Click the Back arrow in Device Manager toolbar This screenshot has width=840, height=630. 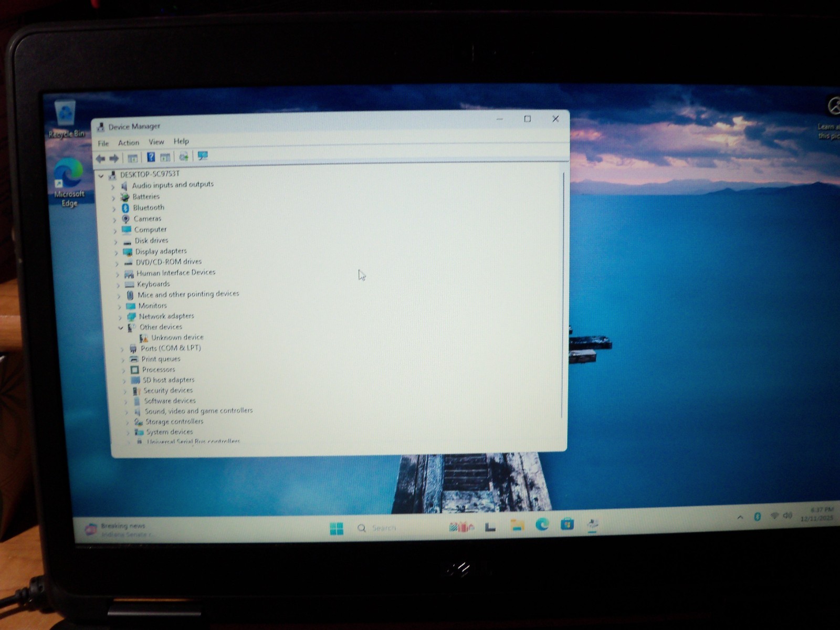[100, 158]
